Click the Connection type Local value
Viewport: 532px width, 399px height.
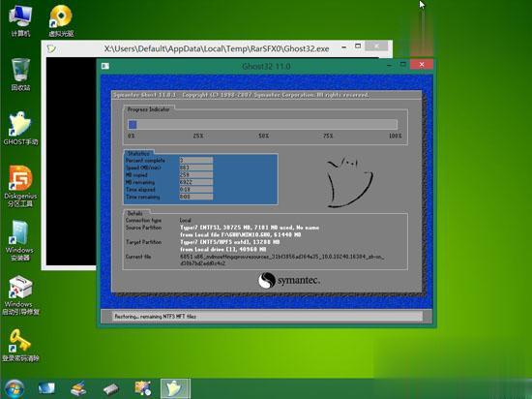click(x=186, y=221)
